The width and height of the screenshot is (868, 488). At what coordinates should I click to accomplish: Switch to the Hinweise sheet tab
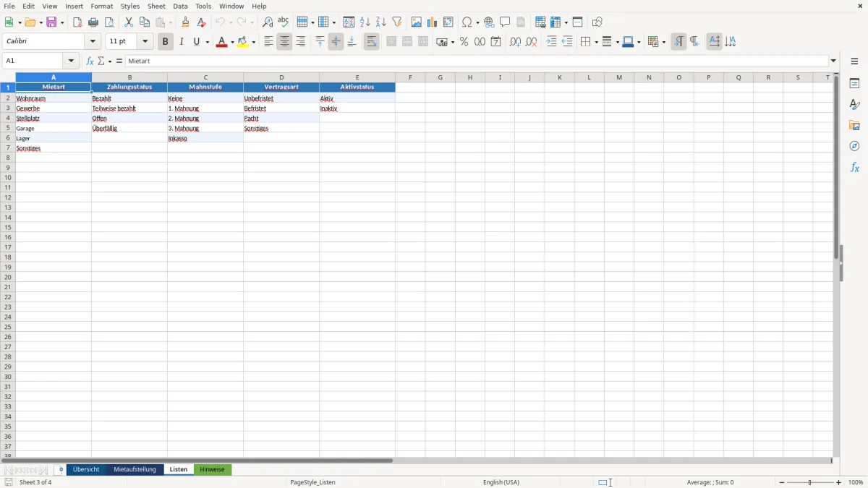click(x=212, y=470)
